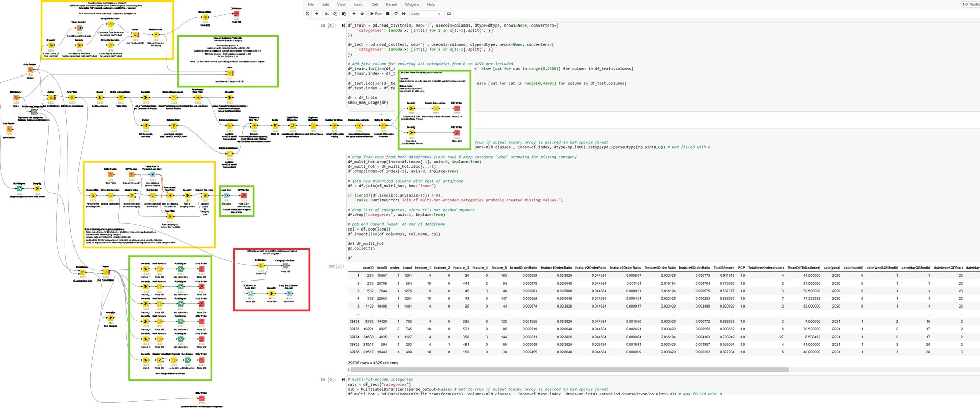This screenshot has width=980, height=408.
Task: Select the Cell Splitter Node 183
Action: 261,265
